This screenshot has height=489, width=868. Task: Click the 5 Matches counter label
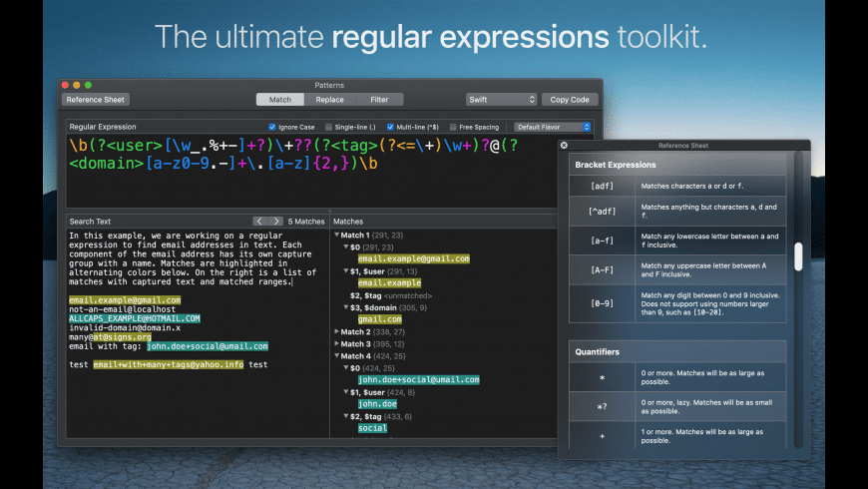click(306, 221)
